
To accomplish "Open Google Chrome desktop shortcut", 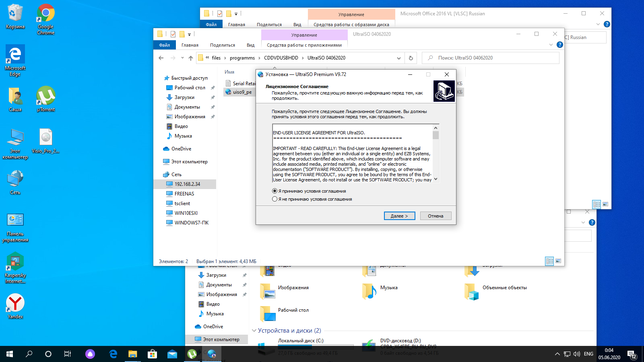I will point(46,19).
